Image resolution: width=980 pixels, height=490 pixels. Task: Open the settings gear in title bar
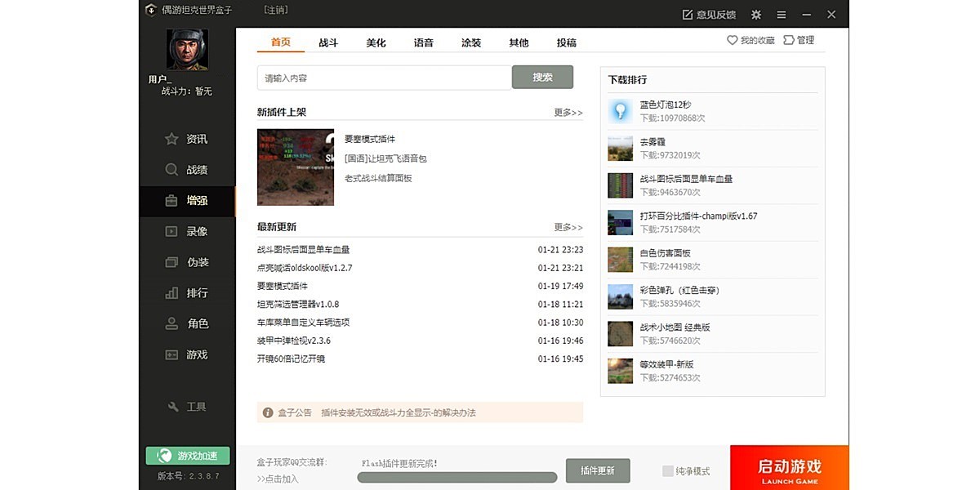755,14
